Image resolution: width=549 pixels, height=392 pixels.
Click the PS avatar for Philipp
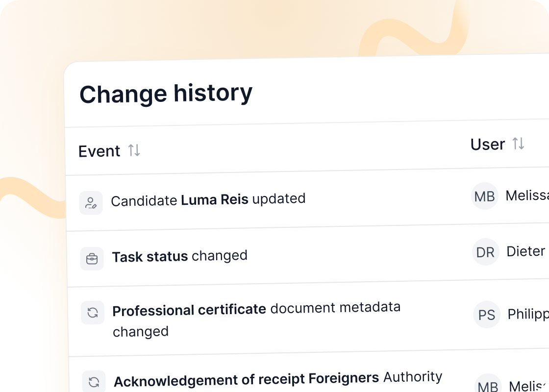coord(487,315)
